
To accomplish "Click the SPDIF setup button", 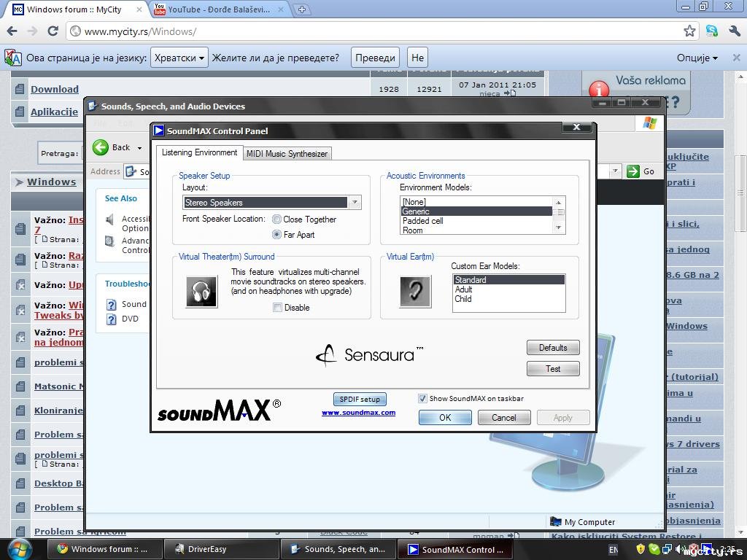I will pos(360,400).
